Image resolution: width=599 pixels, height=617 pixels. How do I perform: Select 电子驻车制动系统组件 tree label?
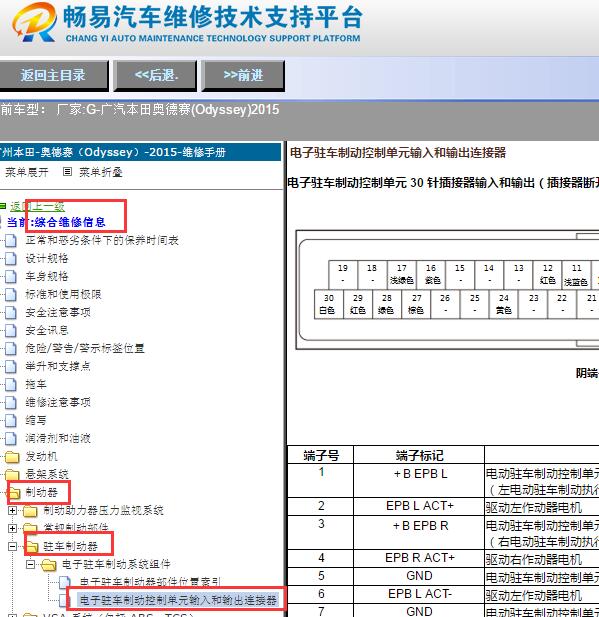tap(116, 564)
